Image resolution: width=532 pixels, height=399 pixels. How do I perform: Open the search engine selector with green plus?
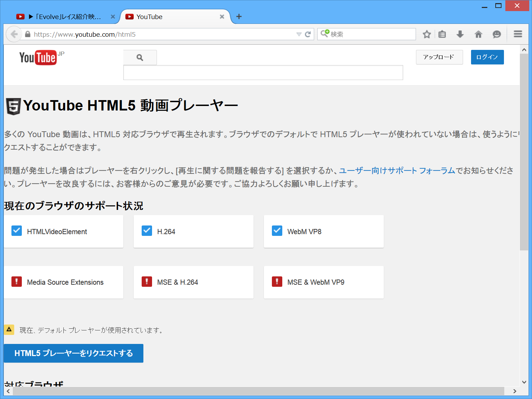click(x=325, y=34)
